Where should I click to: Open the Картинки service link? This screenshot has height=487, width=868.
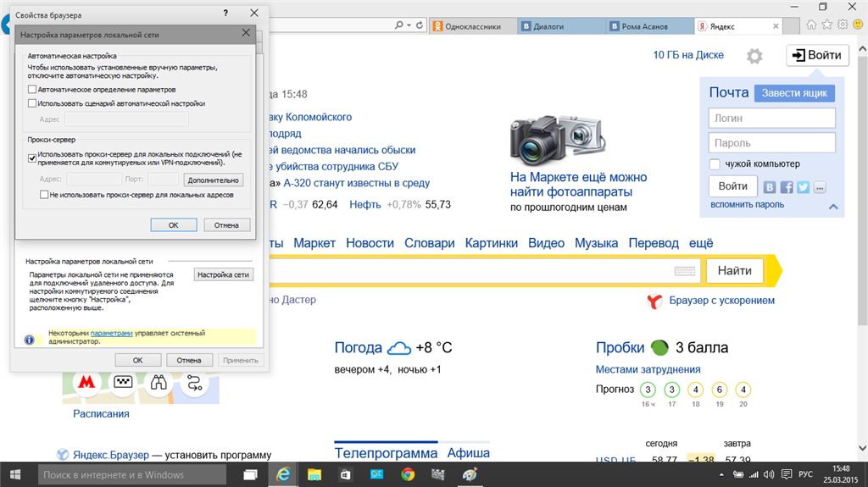492,243
